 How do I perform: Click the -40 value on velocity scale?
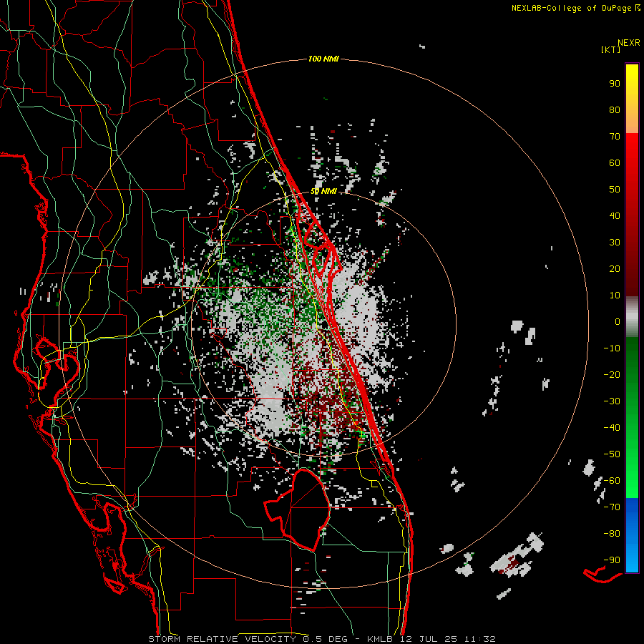(612, 428)
